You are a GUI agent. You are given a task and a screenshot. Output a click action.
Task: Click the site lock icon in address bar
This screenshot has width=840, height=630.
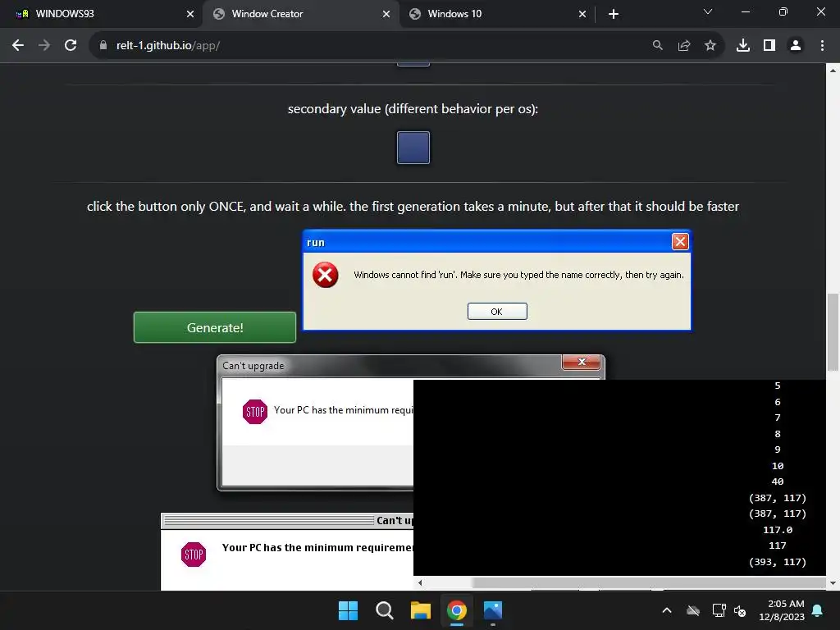pyautogui.click(x=103, y=46)
